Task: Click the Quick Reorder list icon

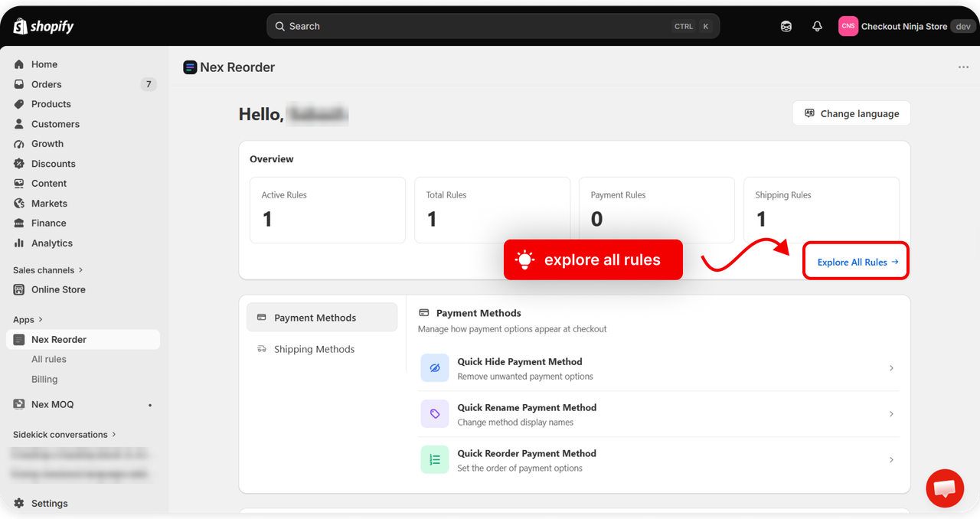Action: [435, 460]
